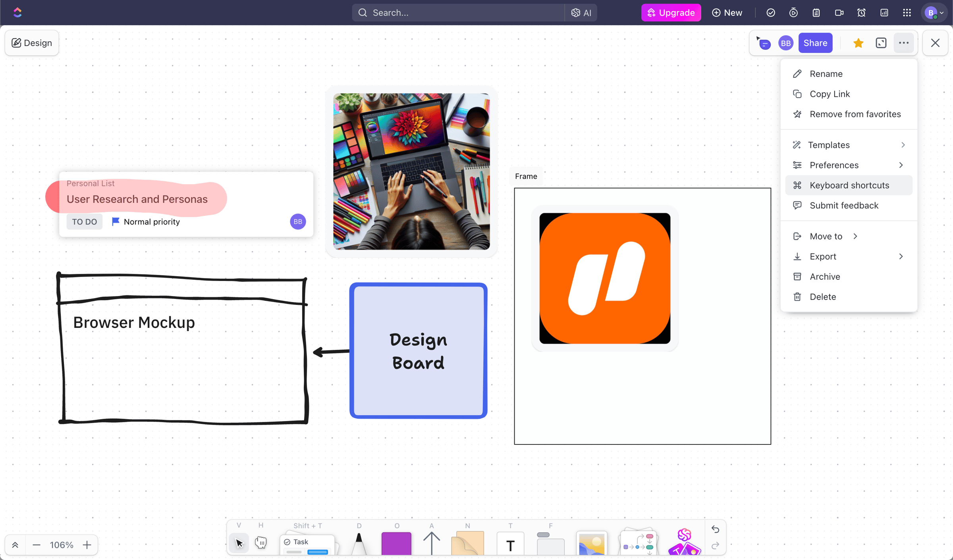Open the tasks checkmark icon in top bar
Image resolution: width=953 pixels, height=560 pixels.
coord(770,13)
